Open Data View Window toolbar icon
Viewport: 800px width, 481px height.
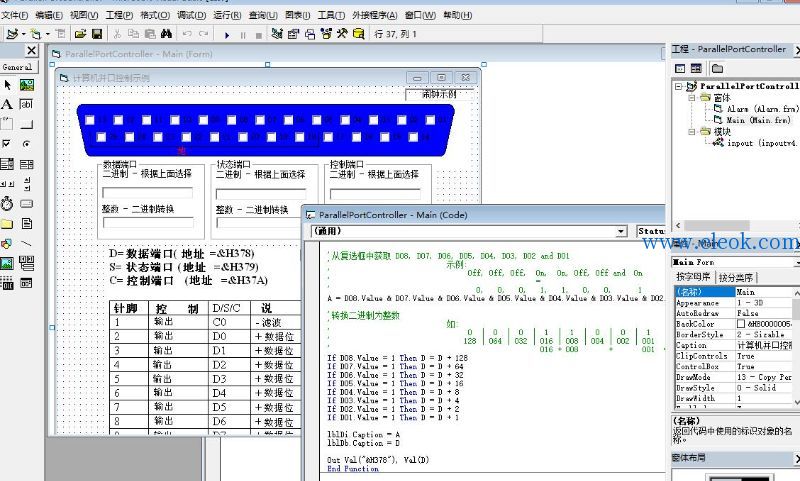pyautogui.click(x=359, y=34)
